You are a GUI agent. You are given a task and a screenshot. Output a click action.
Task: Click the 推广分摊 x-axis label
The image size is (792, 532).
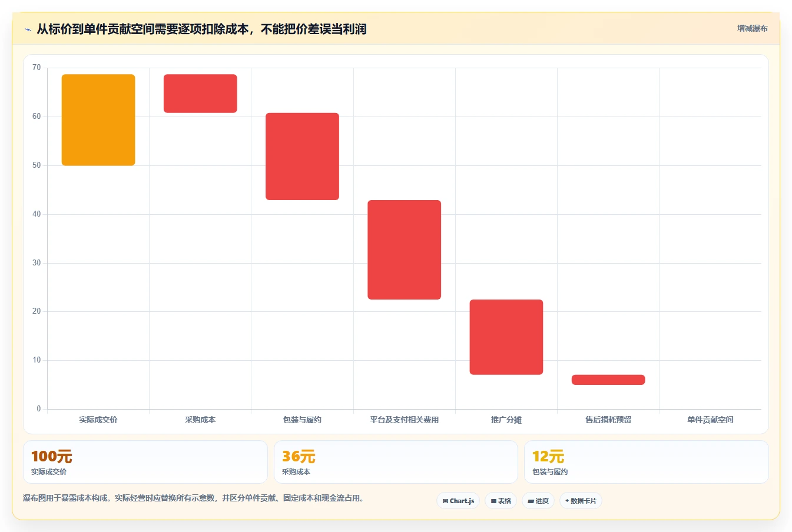[506, 420]
